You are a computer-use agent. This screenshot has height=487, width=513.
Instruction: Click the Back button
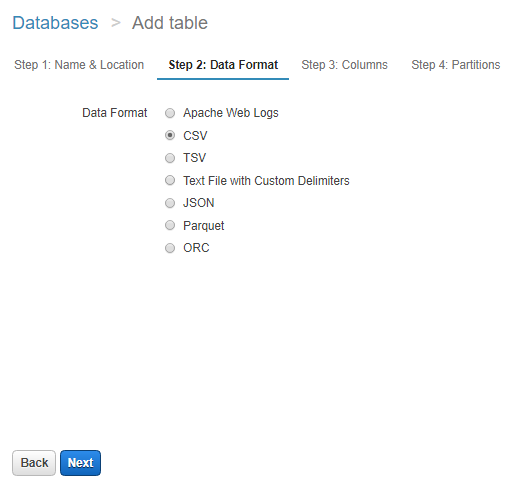(34, 463)
